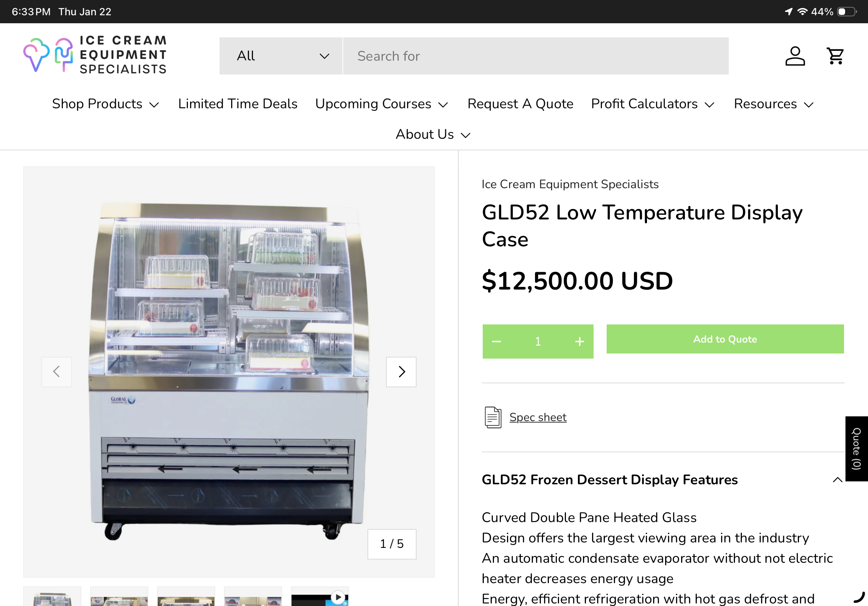Select the second product image thumbnail
This screenshot has width=868, height=606.
pos(119,597)
